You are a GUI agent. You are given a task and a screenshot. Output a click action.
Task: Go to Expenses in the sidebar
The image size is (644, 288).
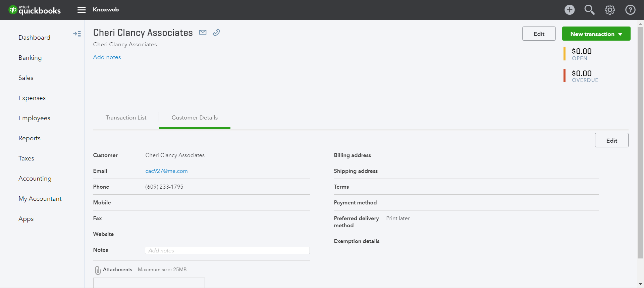coord(32,98)
